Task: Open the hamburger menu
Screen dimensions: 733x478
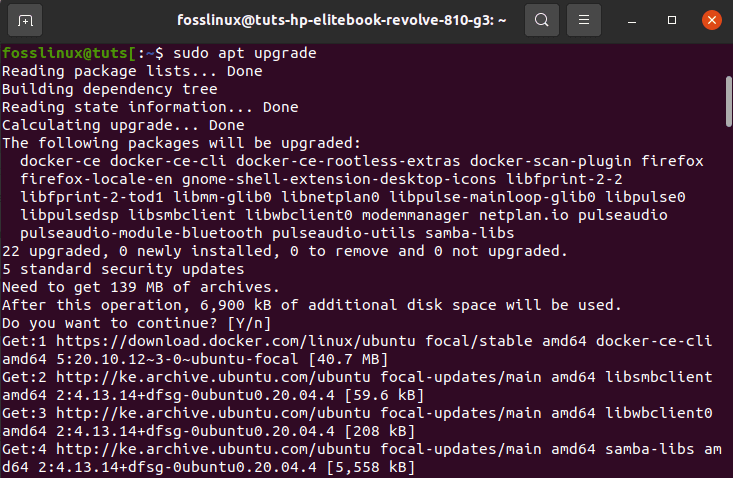Action: (584, 20)
